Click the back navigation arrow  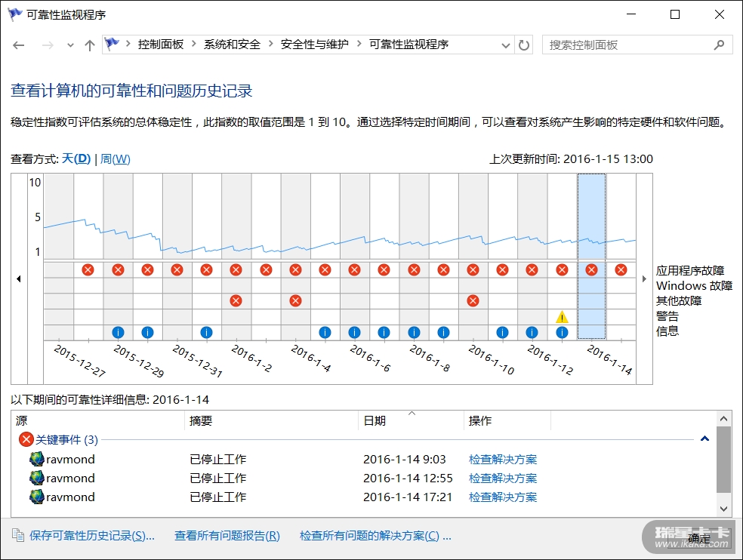(x=19, y=45)
